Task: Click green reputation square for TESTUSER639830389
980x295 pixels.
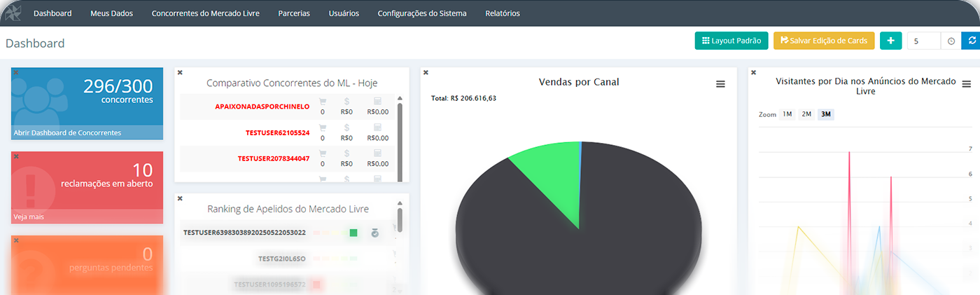Action: [353, 233]
